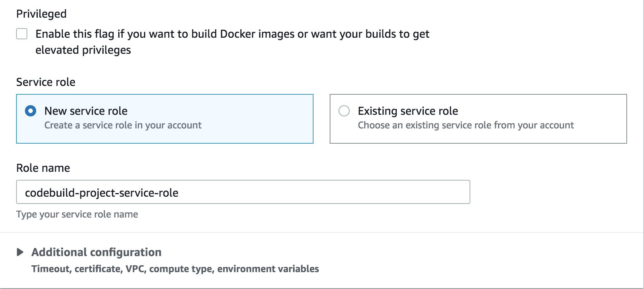This screenshot has width=644, height=289.
Task: Click the Role name input field
Action: [x=243, y=192]
